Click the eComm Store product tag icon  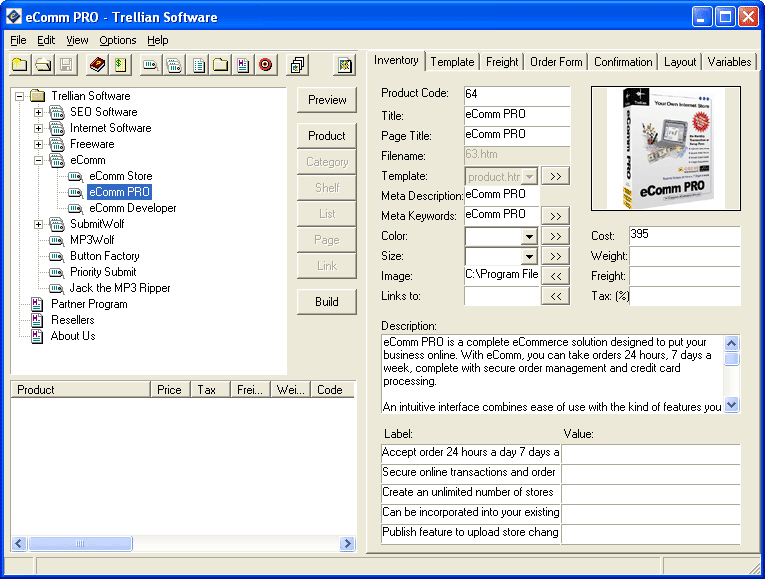point(75,176)
